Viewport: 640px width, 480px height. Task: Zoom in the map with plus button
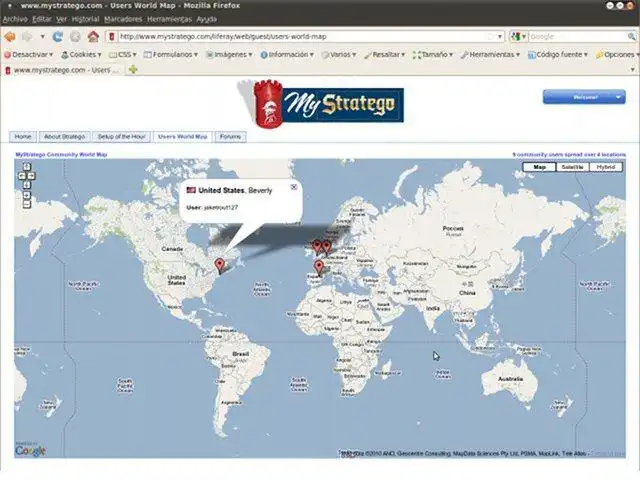click(27, 196)
